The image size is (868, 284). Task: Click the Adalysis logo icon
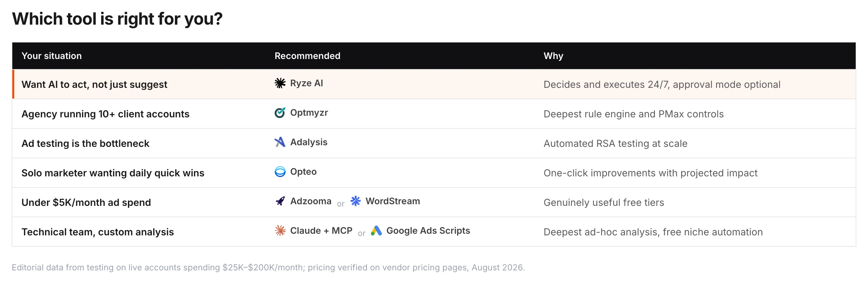(x=280, y=142)
